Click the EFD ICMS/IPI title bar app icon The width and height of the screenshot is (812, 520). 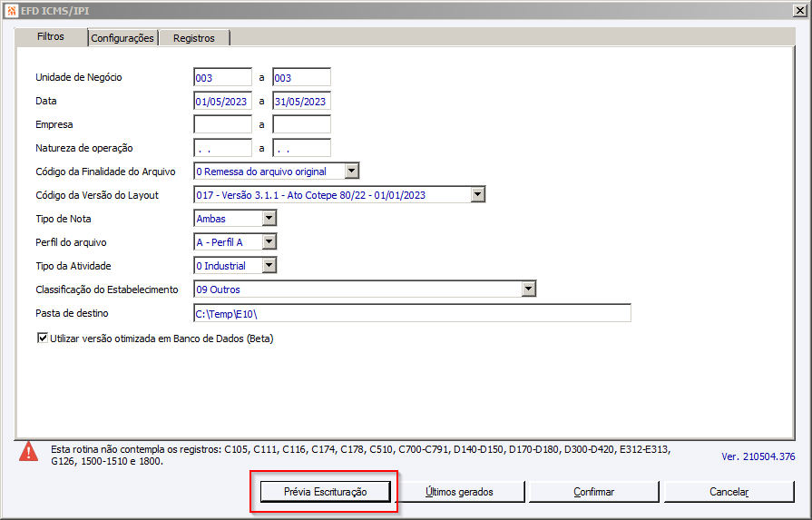click(12, 10)
